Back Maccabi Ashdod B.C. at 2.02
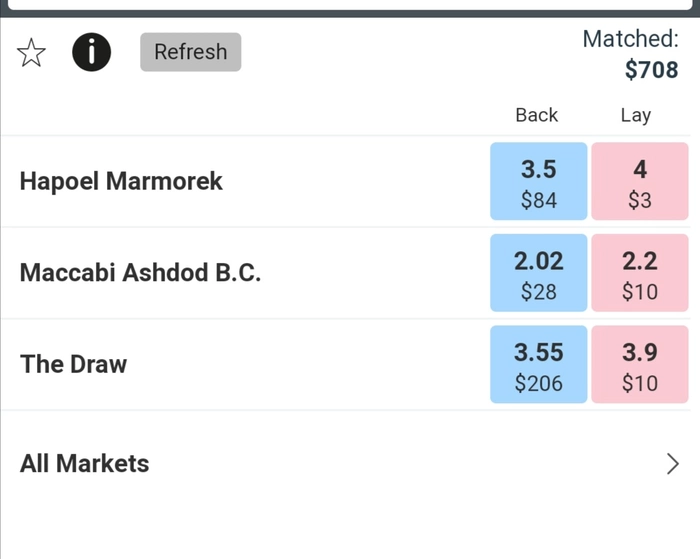 539,273
